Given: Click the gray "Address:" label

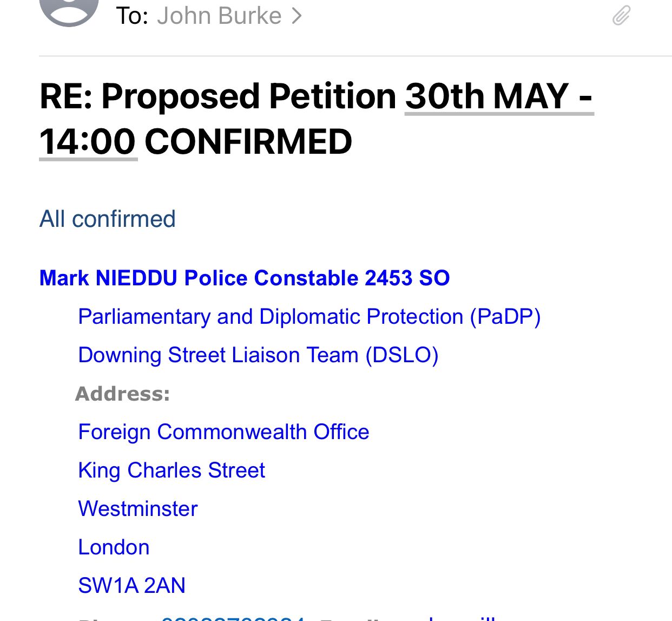Looking at the screenshot, I should point(122,394).
